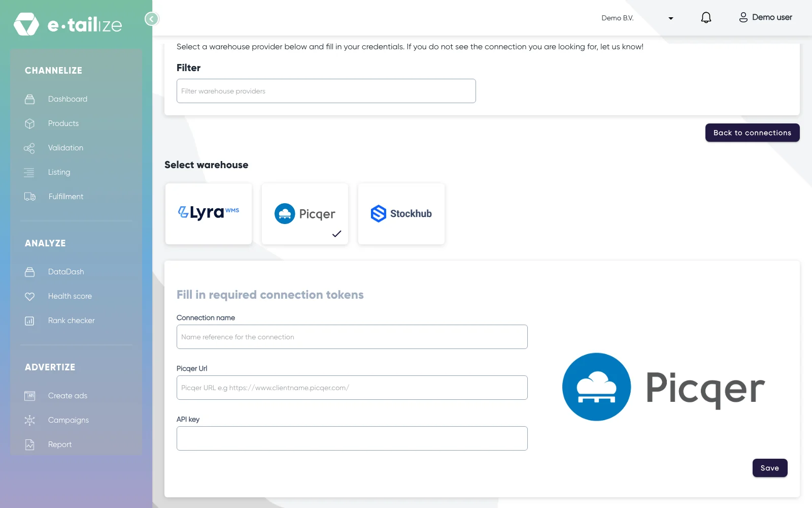This screenshot has height=508, width=812.
Task: Open the notifications bell
Action: tap(706, 18)
